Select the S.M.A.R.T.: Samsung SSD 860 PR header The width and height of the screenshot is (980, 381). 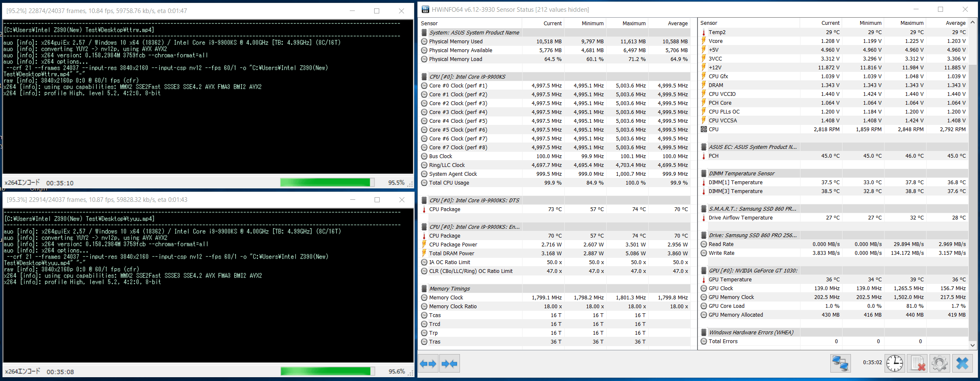[834, 209]
